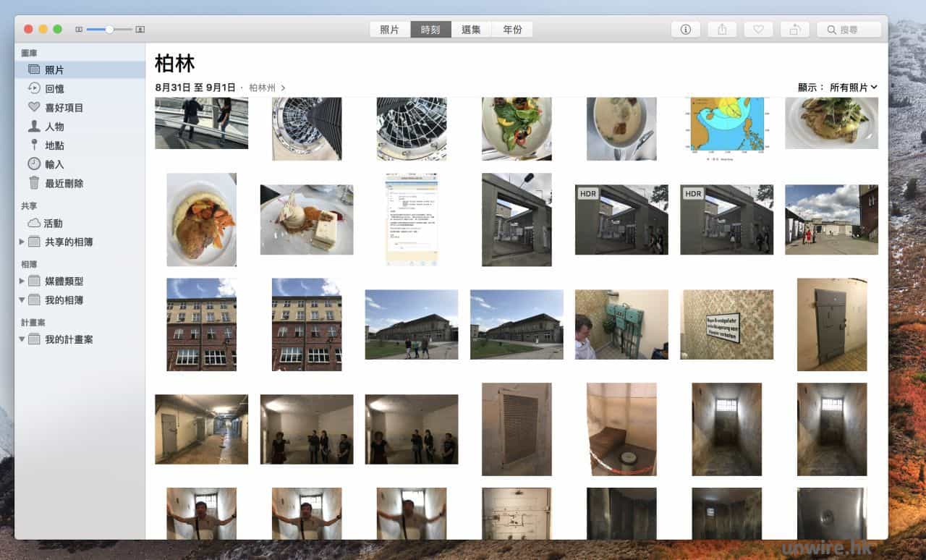Switch to the 年份 (Years) tab
Image resolution: width=926 pixels, height=560 pixels.
[x=512, y=30]
